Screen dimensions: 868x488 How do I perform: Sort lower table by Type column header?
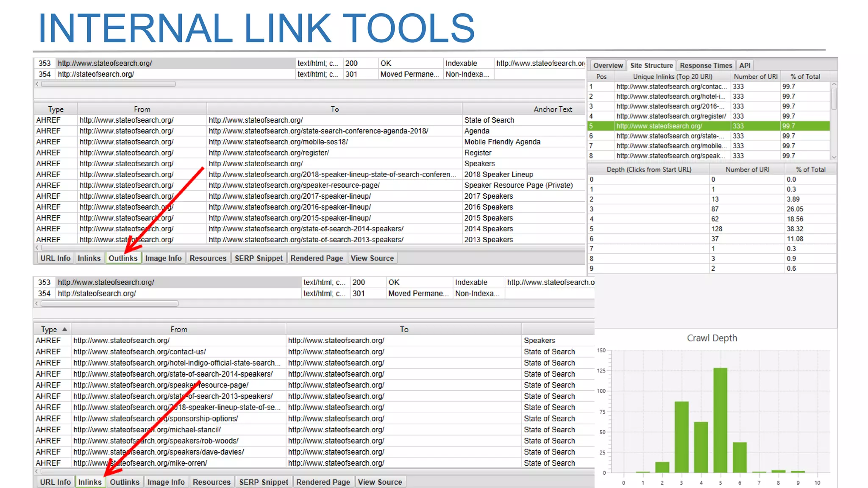(53, 329)
